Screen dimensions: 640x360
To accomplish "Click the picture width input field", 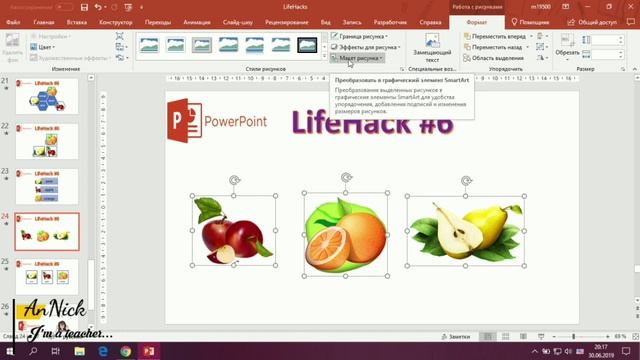I will click(607, 54).
